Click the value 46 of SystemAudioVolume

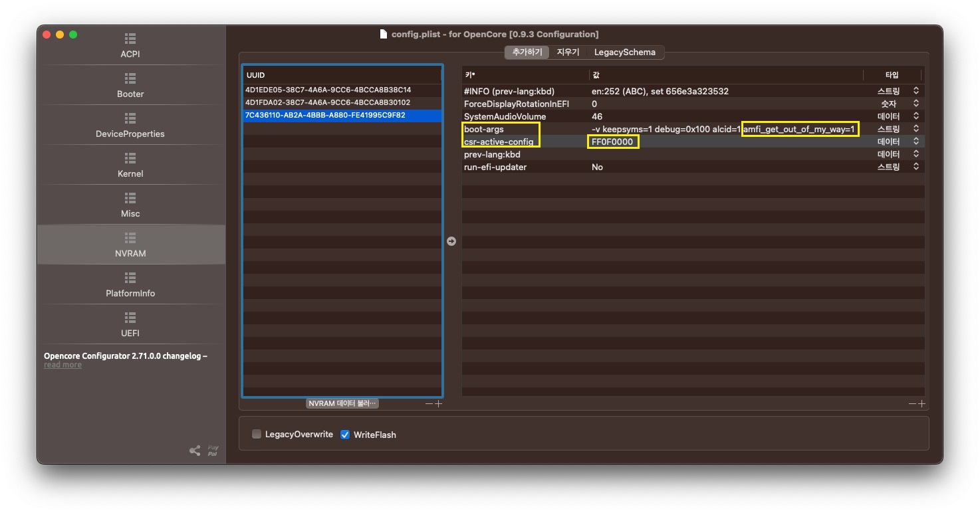tap(597, 116)
